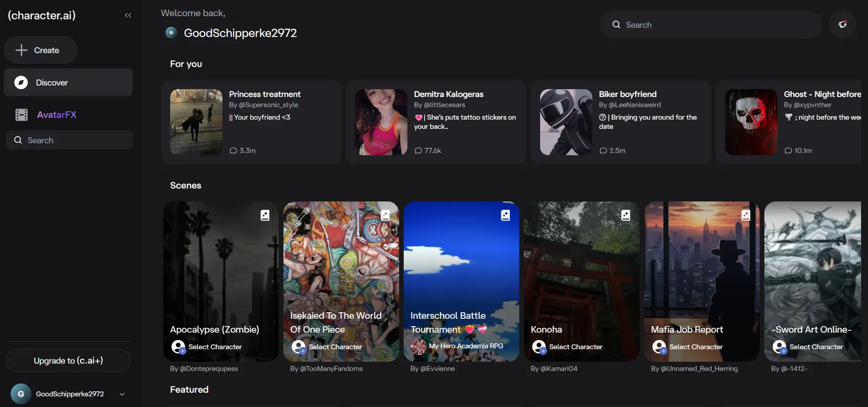Click chat count icon on Ghost card
Image resolution: width=868 pixels, height=407 pixels.
788,151
